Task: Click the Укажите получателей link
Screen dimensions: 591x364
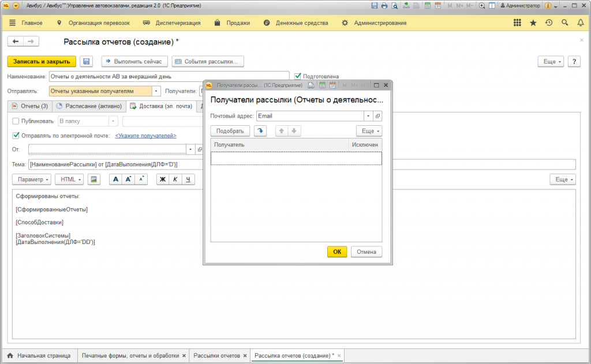Action: [145, 136]
